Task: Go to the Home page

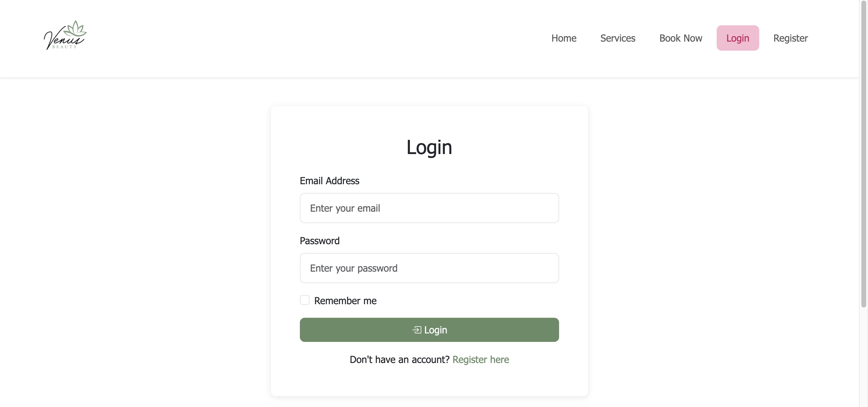Action: (x=564, y=38)
